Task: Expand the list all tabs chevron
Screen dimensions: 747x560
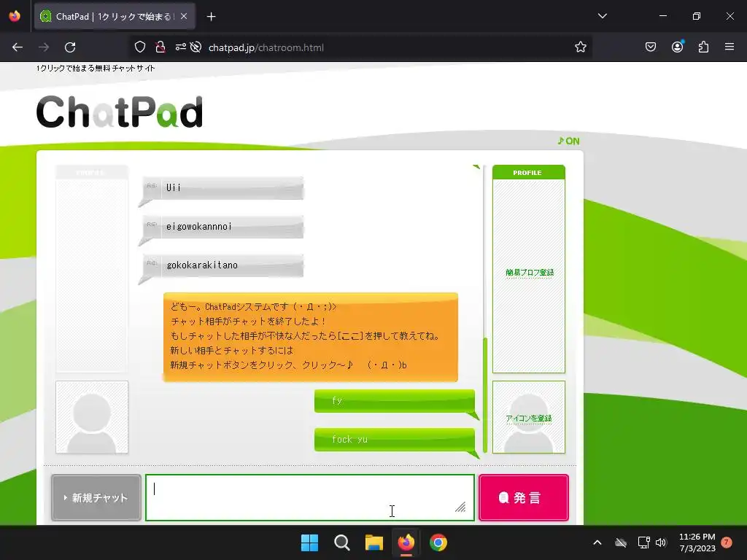Action: point(602,16)
